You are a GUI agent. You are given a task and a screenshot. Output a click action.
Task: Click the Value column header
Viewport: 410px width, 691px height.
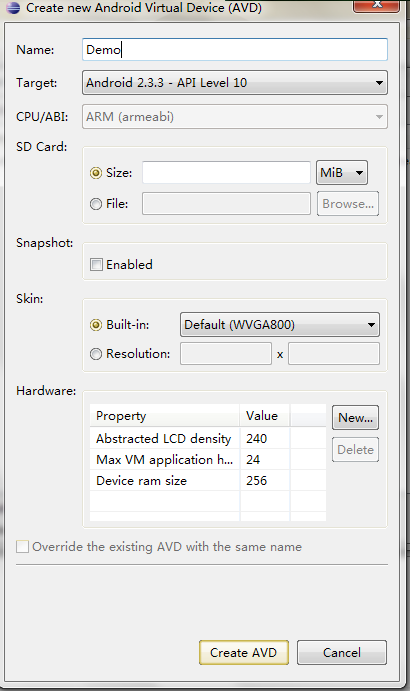pyautogui.click(x=265, y=416)
